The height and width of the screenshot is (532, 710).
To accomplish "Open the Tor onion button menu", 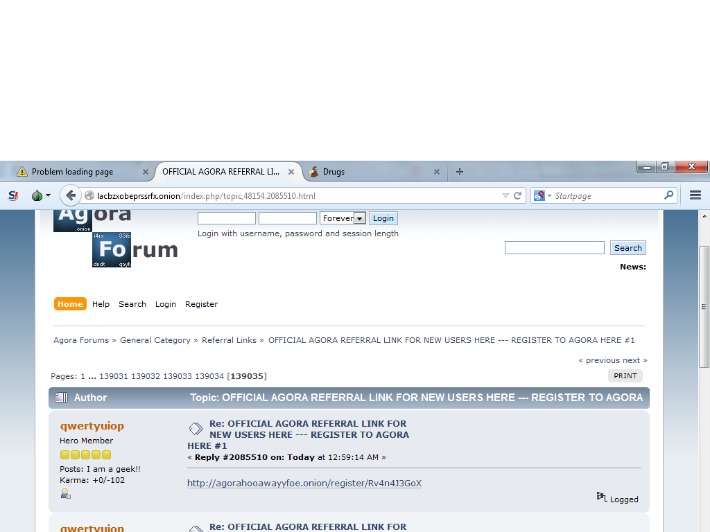I will coord(41,196).
